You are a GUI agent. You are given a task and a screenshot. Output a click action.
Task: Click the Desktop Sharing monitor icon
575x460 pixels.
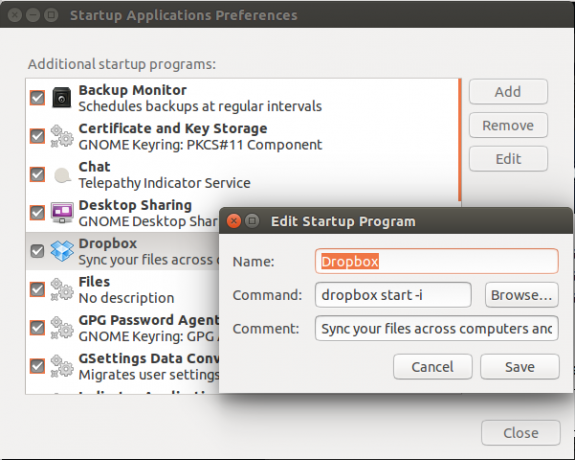[62, 213]
